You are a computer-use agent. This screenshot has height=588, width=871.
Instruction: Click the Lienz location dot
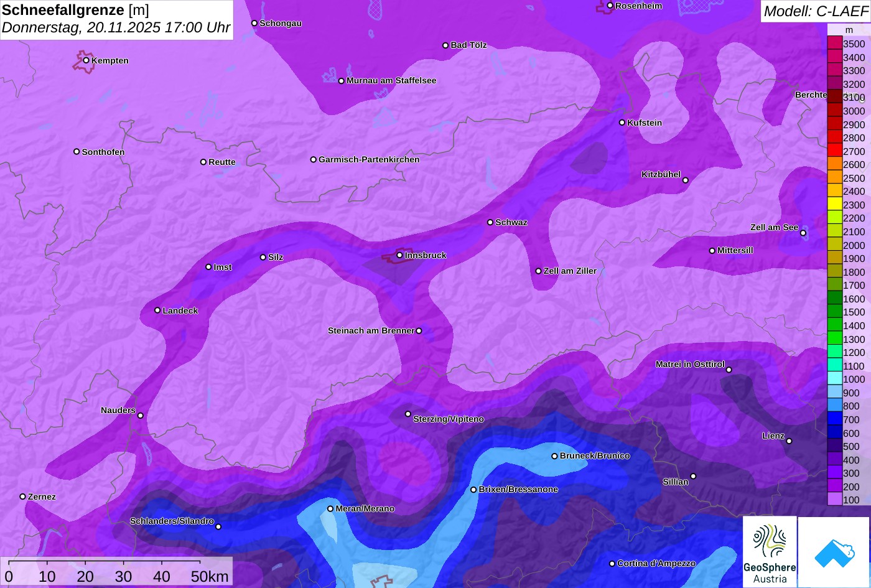click(x=789, y=441)
